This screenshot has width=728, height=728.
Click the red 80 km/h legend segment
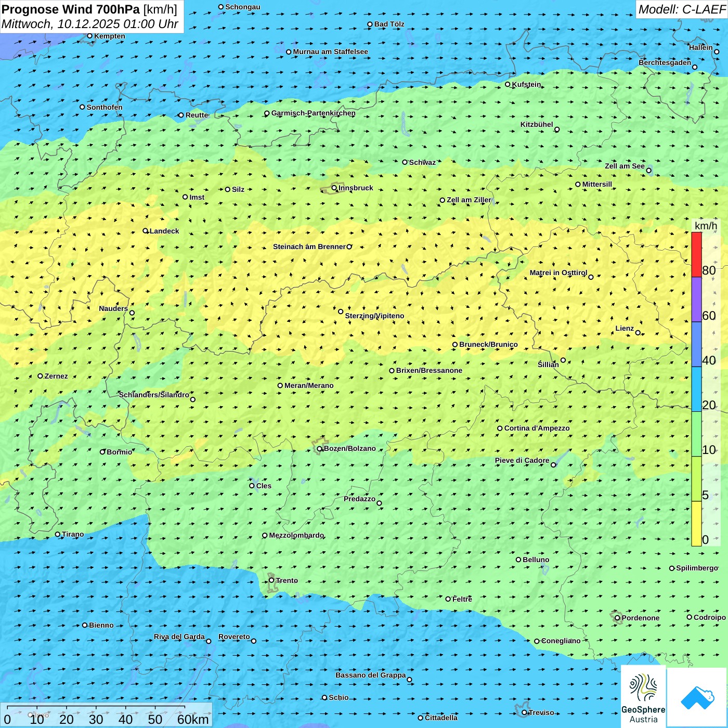[x=696, y=255]
